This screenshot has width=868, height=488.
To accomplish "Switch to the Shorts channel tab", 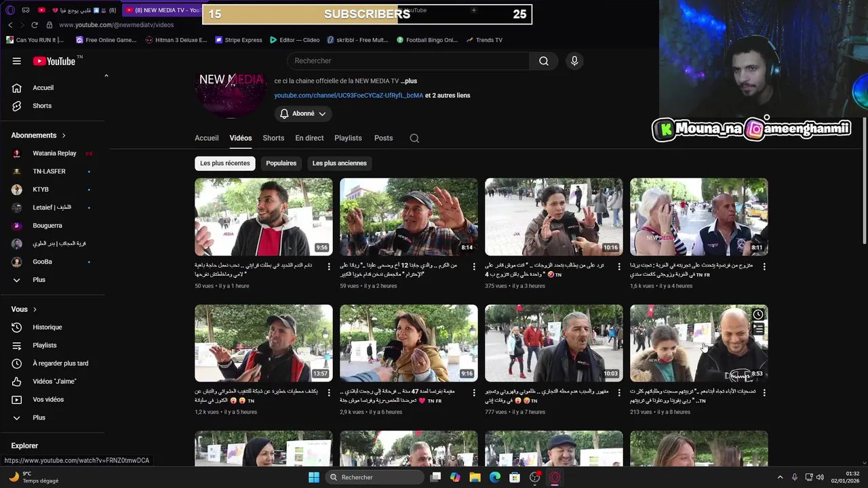I will click(273, 138).
